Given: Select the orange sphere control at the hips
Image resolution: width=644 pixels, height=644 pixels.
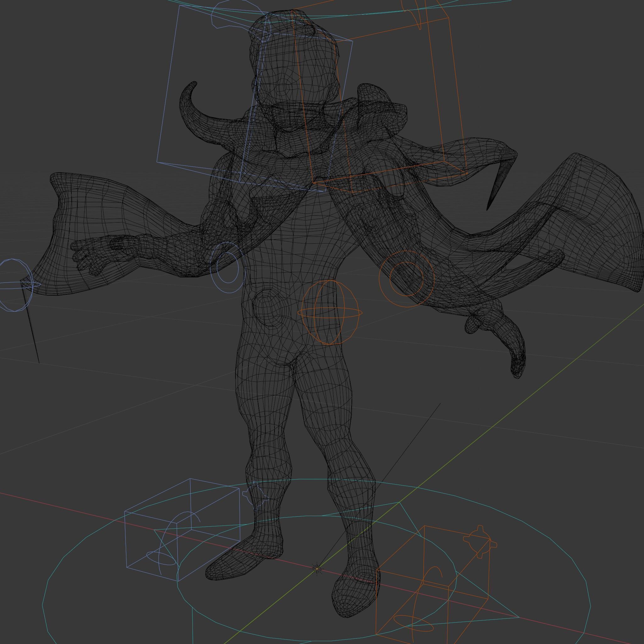Looking at the screenshot, I should pyautogui.click(x=329, y=312).
